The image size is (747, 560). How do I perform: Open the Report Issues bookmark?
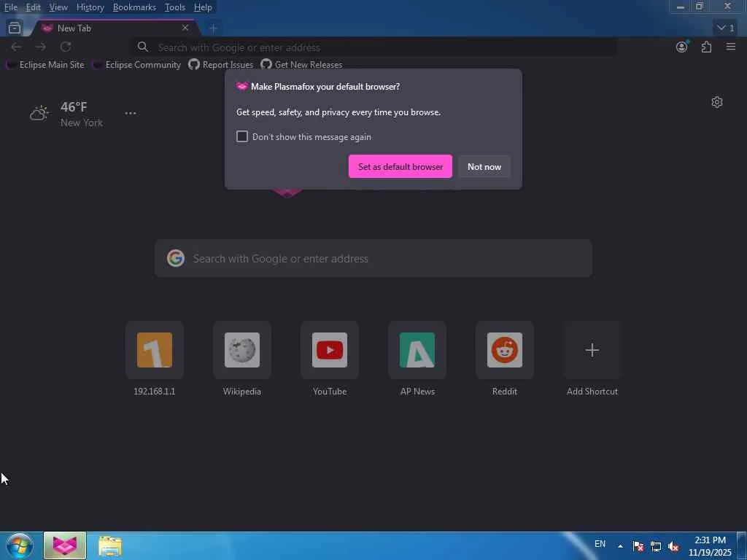221,65
